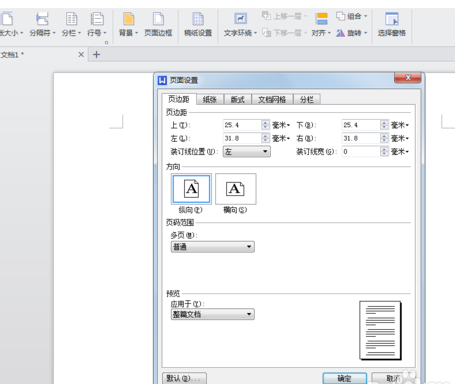
Task: Click the 下 bottom margin field
Action: (361, 125)
